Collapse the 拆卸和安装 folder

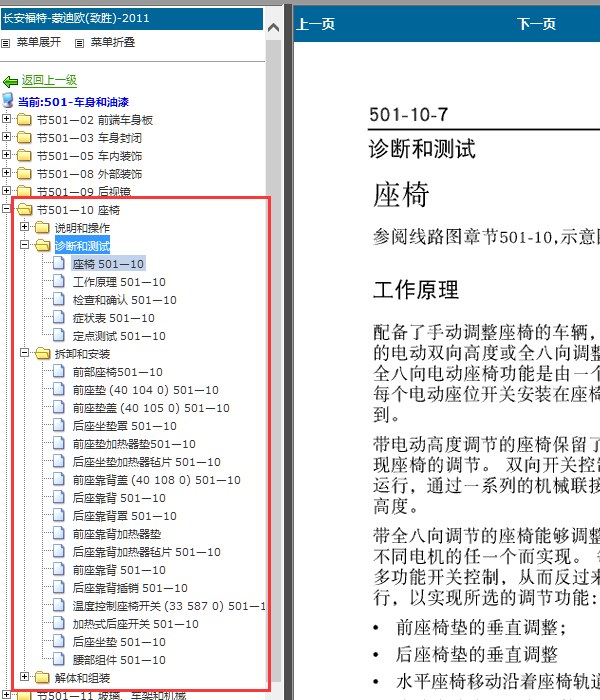tap(25, 353)
